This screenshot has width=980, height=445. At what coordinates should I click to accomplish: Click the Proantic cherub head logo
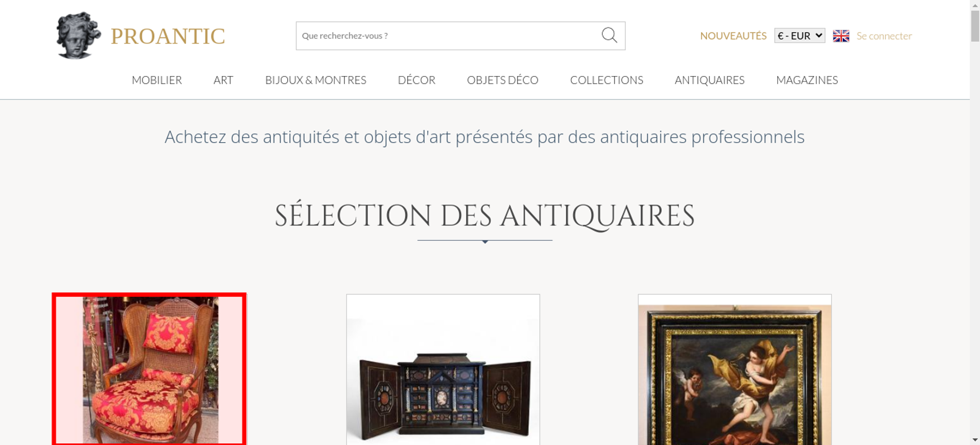pyautogui.click(x=78, y=35)
